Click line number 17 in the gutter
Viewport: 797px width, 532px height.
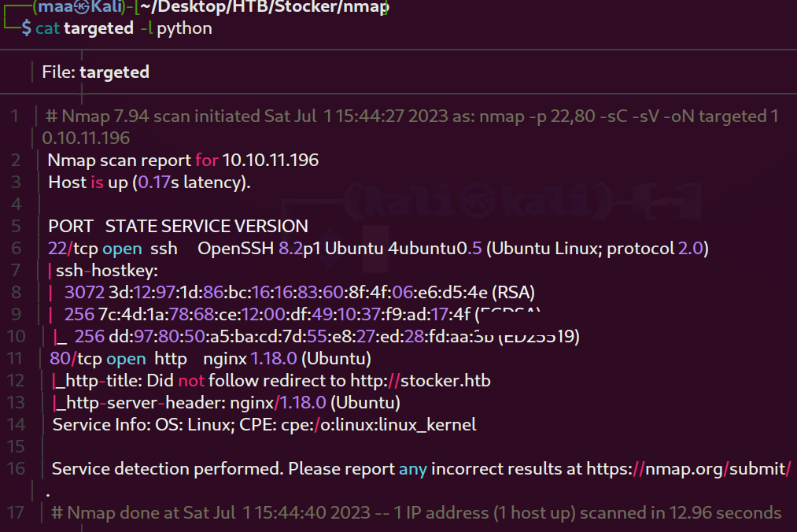pyautogui.click(x=16, y=512)
